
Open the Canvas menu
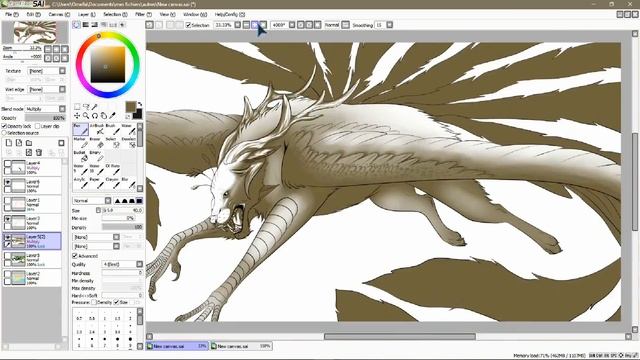coord(59,14)
